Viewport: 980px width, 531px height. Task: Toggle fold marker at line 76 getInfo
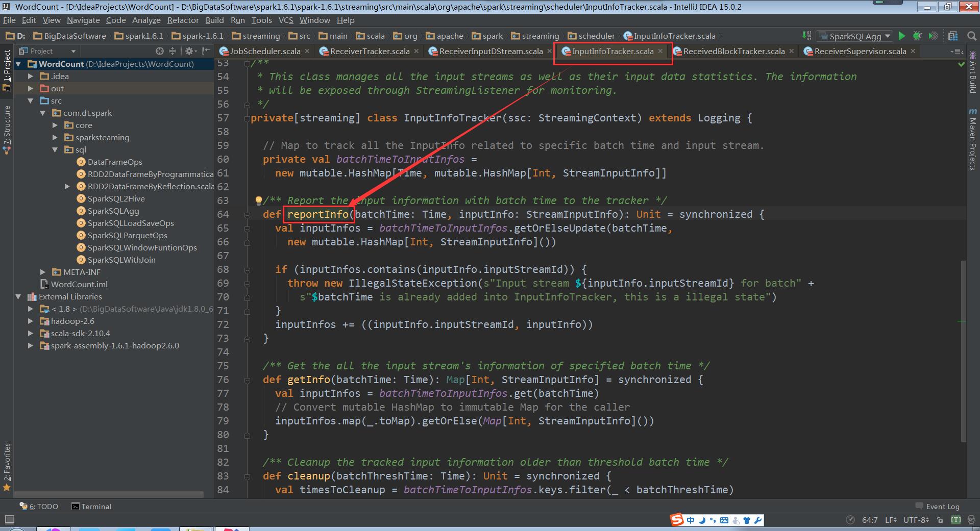pyautogui.click(x=247, y=380)
